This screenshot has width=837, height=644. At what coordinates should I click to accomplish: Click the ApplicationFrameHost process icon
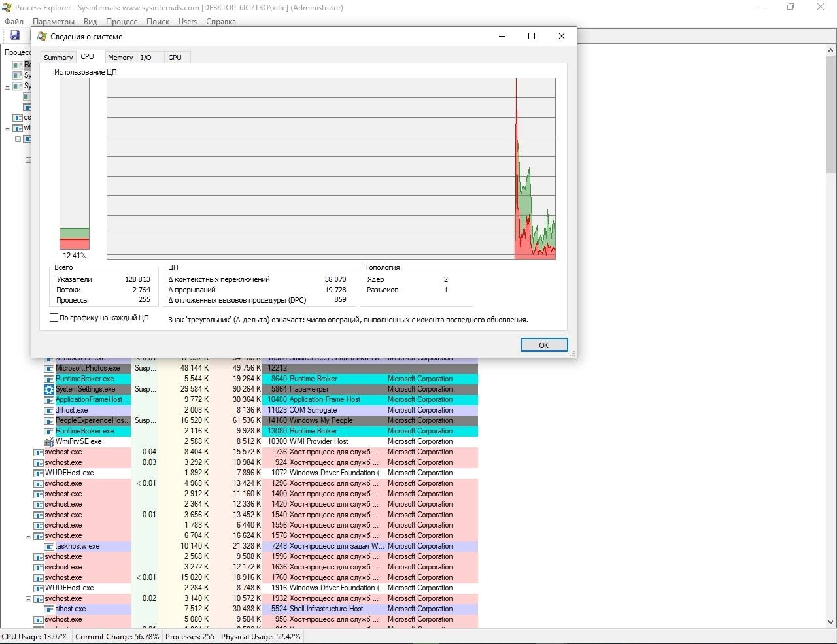coord(49,399)
